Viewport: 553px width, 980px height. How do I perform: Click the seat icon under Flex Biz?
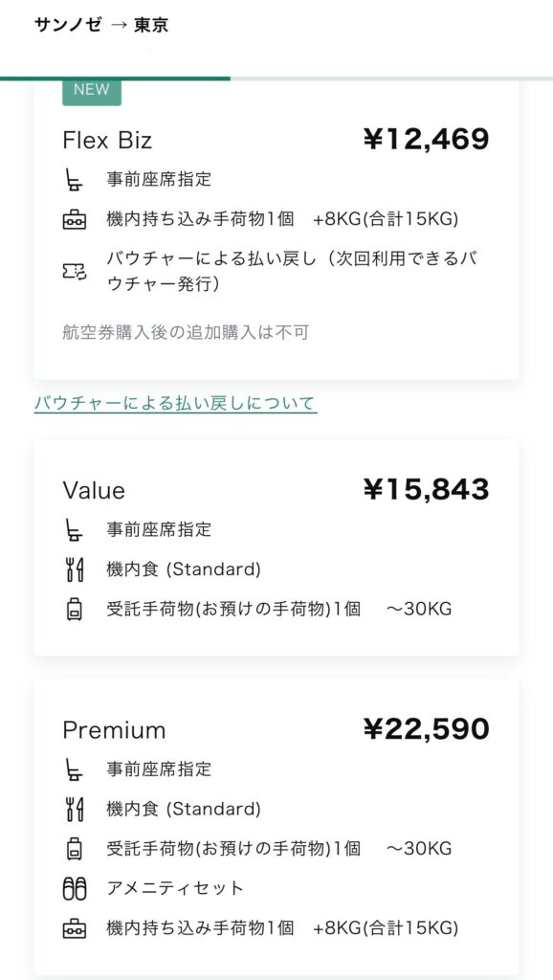tap(74, 180)
